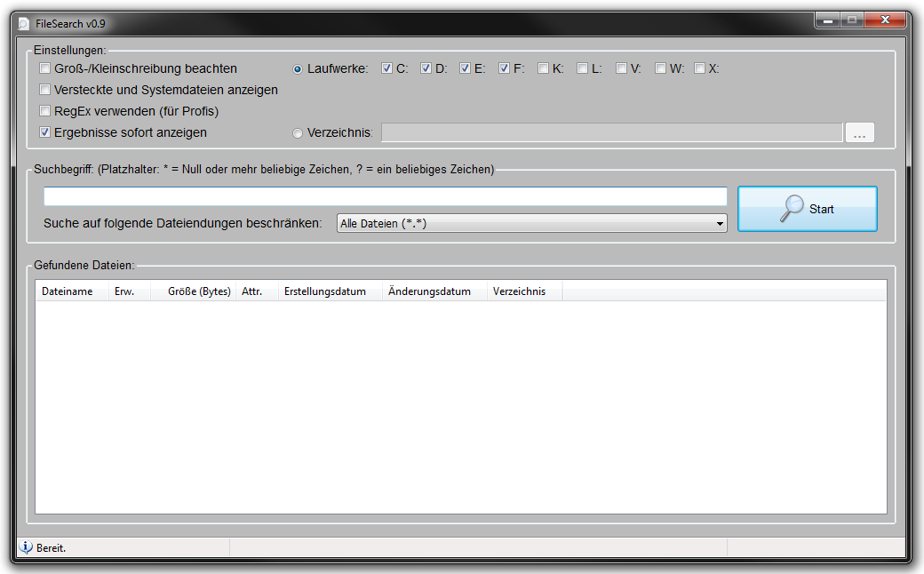Uncheck drive C: checkbox
924x574 pixels.
pyautogui.click(x=386, y=68)
